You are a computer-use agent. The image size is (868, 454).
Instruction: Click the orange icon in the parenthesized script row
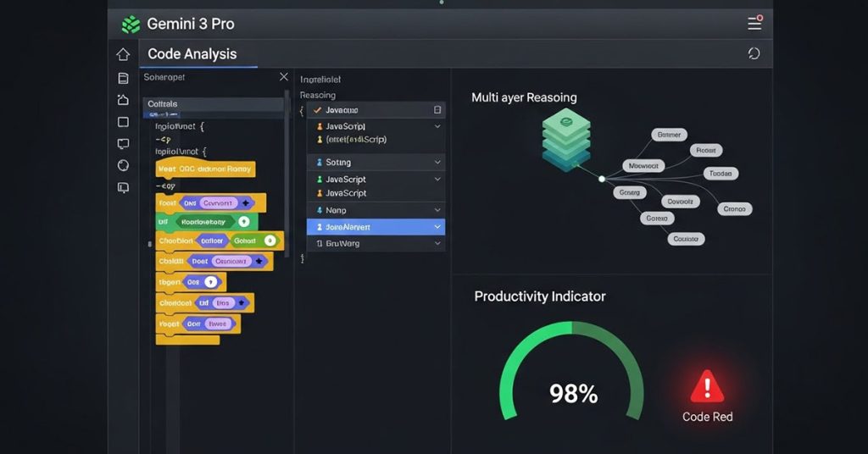(320, 140)
